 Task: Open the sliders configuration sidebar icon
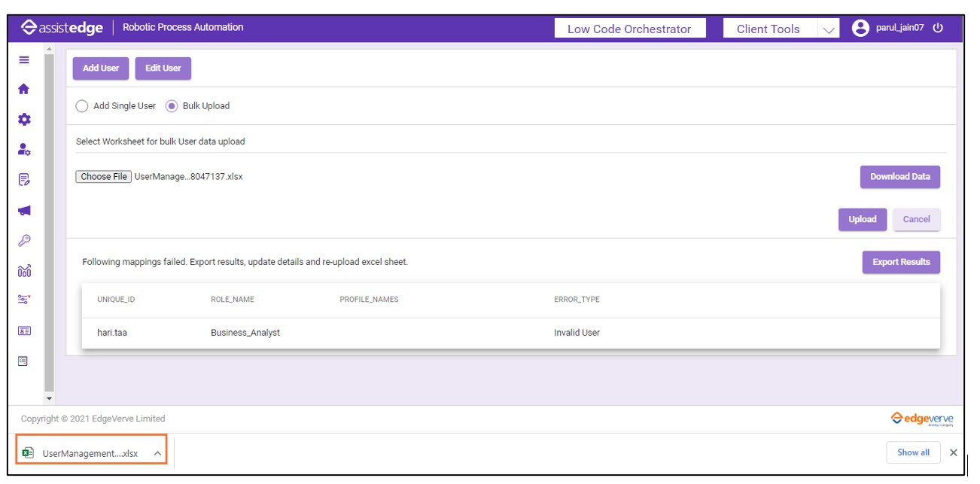tap(24, 300)
